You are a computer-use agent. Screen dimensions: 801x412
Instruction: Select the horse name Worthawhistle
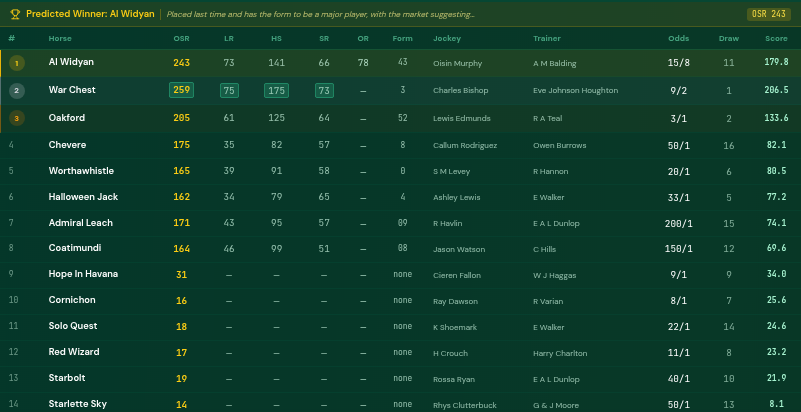(x=81, y=171)
